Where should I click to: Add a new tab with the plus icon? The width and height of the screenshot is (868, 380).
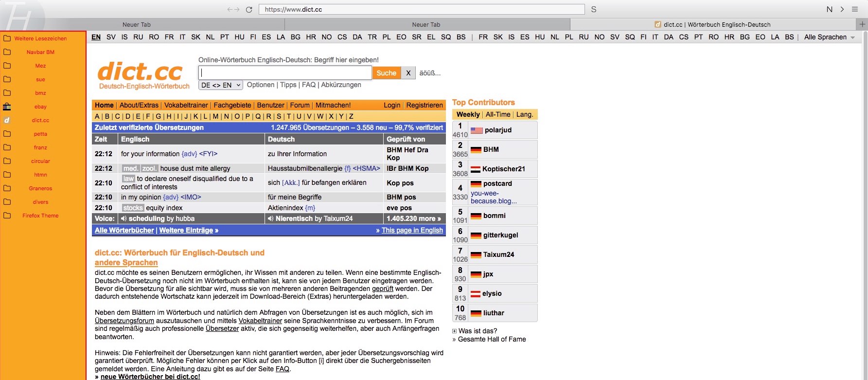coord(862,24)
